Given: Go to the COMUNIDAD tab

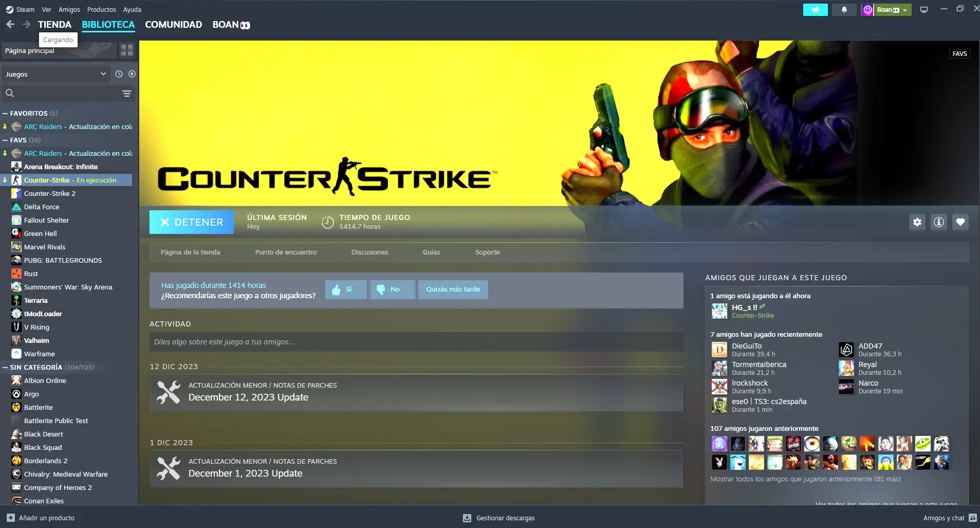Looking at the screenshot, I should pyautogui.click(x=174, y=25).
